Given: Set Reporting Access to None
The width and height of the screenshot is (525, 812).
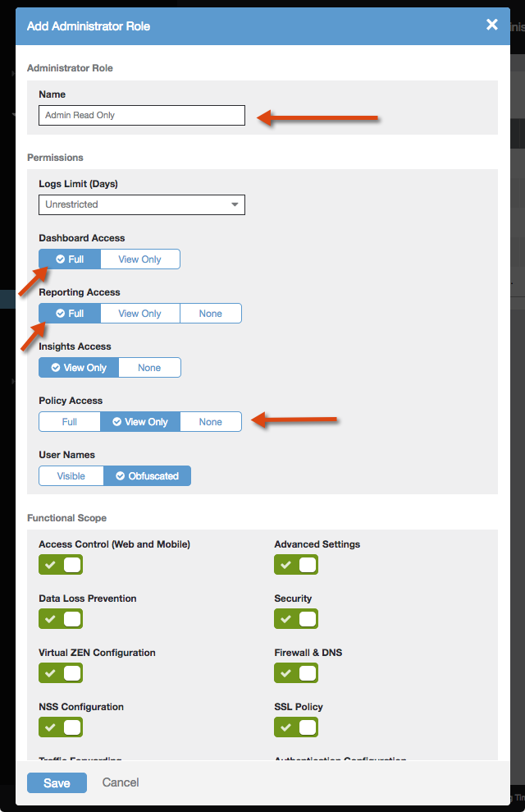Looking at the screenshot, I should (210, 314).
